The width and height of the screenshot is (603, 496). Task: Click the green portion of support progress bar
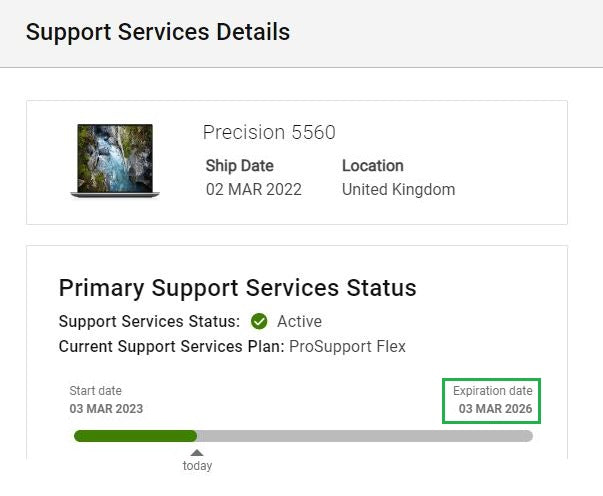coord(135,436)
